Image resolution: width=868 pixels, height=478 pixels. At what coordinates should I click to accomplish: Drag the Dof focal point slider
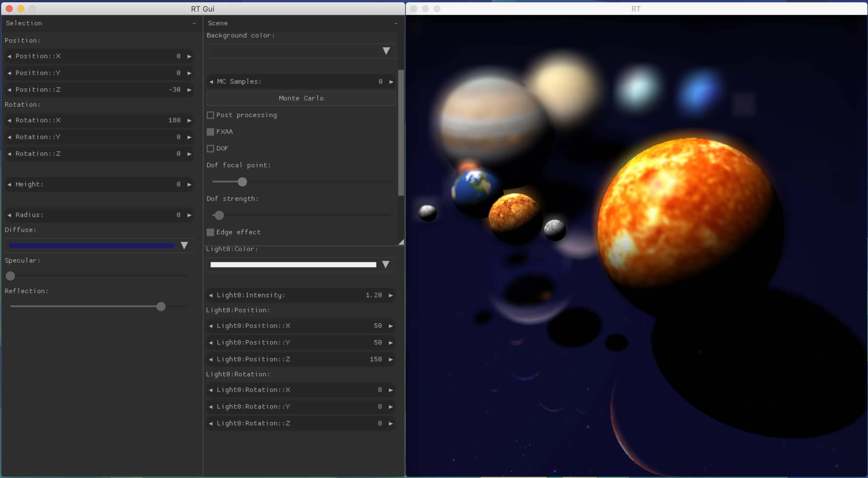[x=241, y=181]
